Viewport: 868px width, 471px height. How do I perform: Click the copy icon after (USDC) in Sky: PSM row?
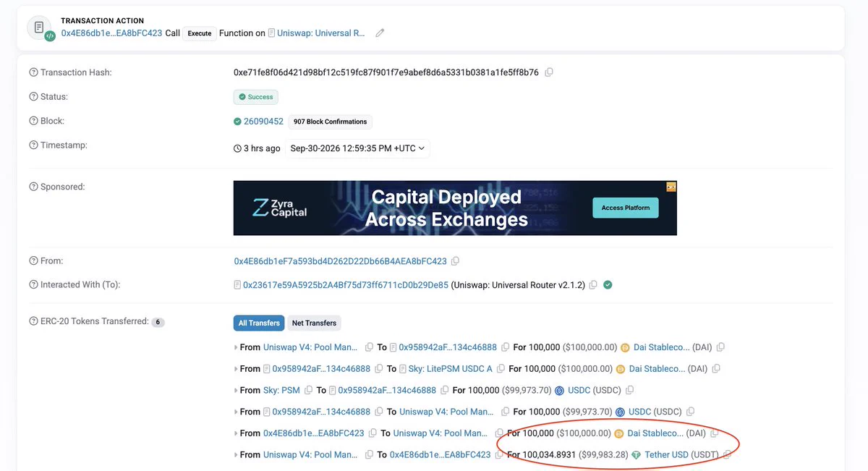coord(629,391)
